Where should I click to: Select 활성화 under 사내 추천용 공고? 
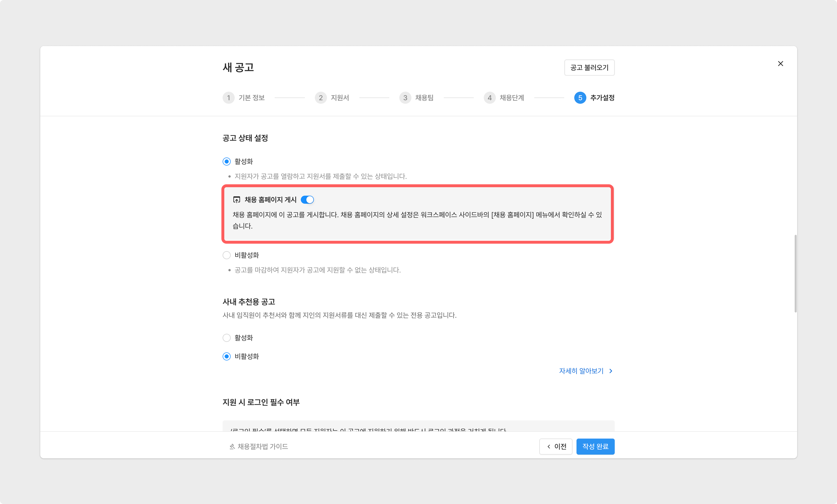[227, 338]
